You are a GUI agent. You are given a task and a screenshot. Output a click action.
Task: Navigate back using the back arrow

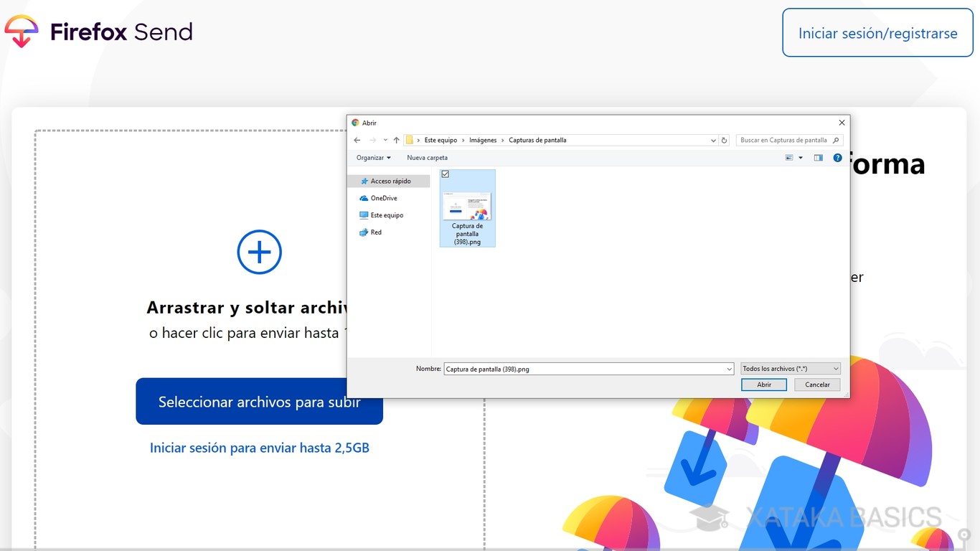pos(357,140)
